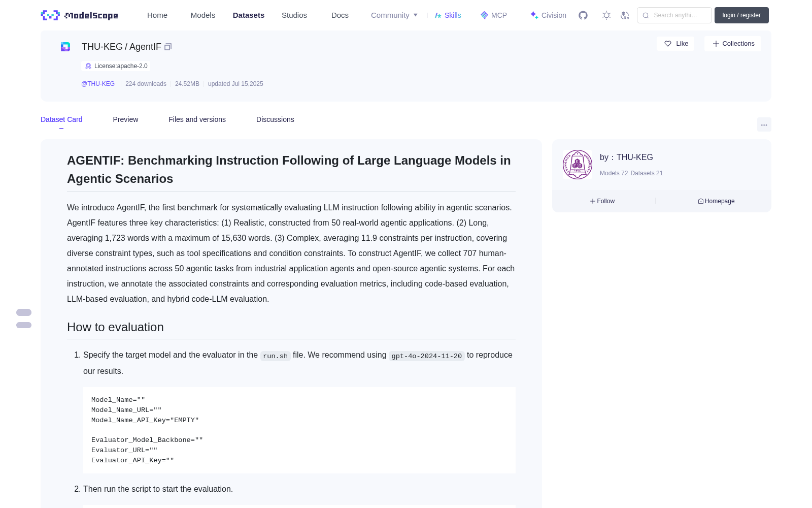Open the THU-KEG organization logo
This screenshot has height=508, width=812.
(578, 165)
